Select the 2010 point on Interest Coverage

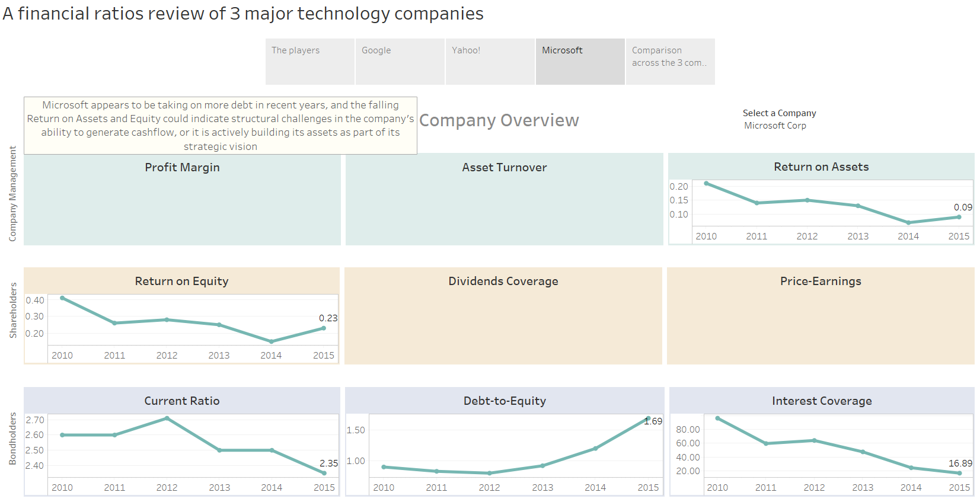(717, 418)
